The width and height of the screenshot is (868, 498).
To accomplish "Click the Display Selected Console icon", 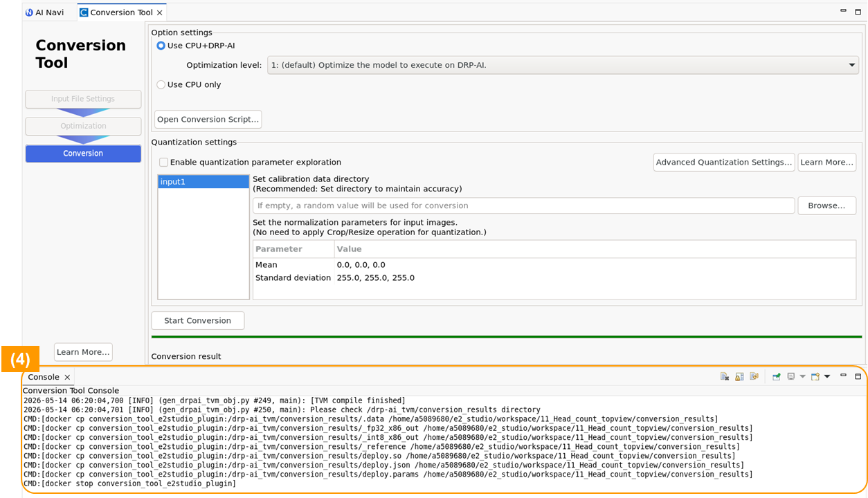I will [791, 376].
